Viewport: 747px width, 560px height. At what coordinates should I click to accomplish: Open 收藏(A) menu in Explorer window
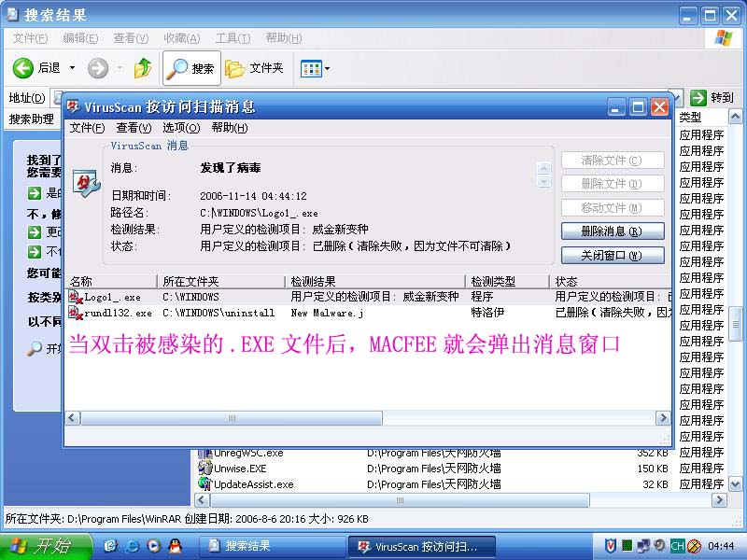[181, 38]
